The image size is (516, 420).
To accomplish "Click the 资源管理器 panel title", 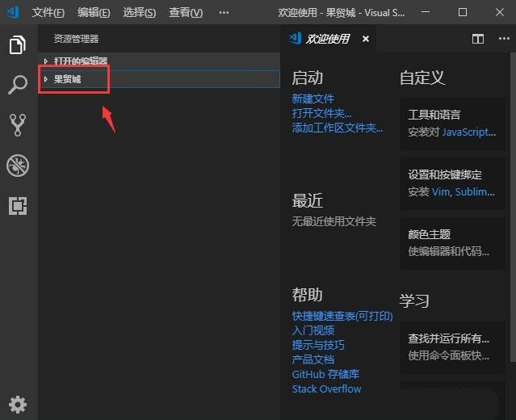I will point(76,39).
